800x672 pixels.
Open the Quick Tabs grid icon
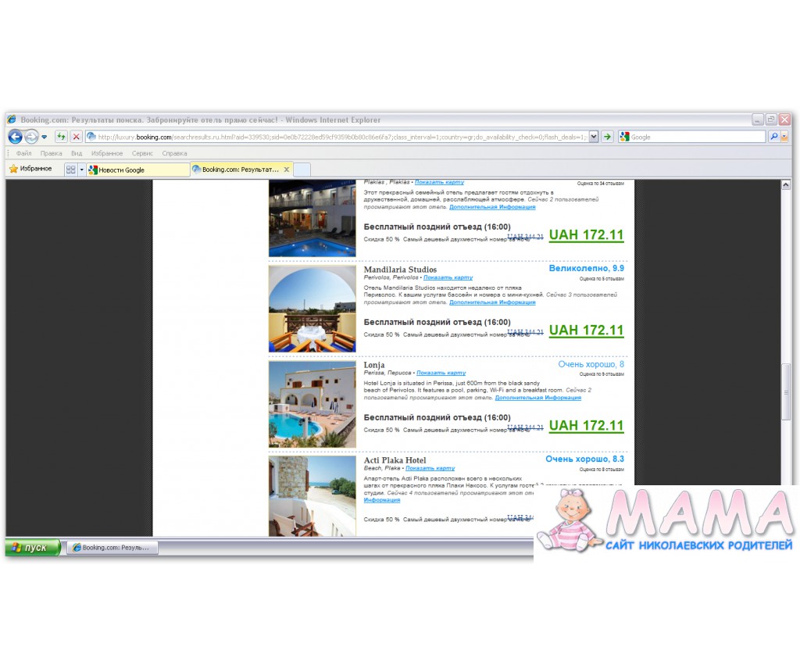coord(70,170)
